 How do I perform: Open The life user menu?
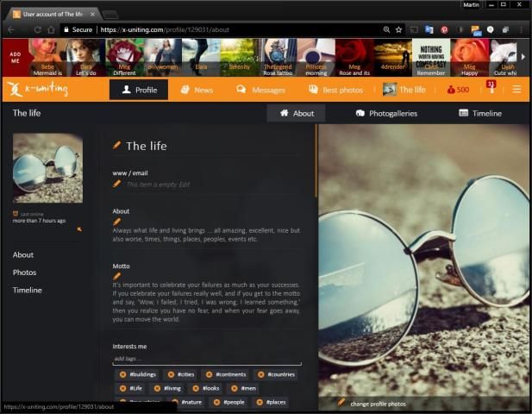click(x=404, y=90)
